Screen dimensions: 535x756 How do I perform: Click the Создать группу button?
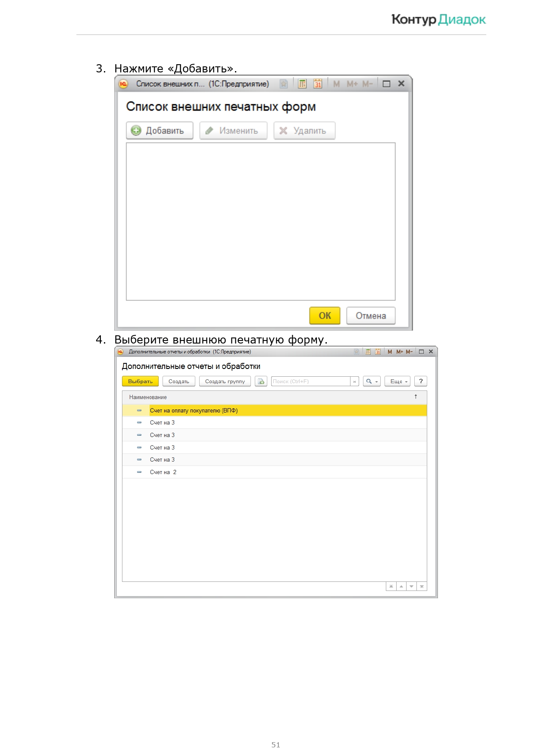225,381
